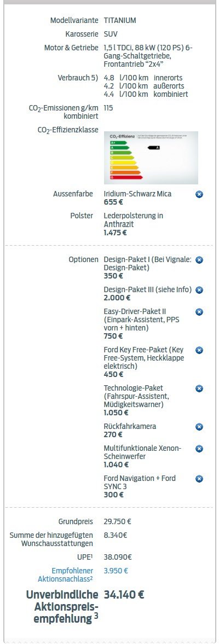This screenshot has height=644, width=219.
Task: Remove Technologie-Paket option
Action: pyautogui.click(x=199, y=388)
